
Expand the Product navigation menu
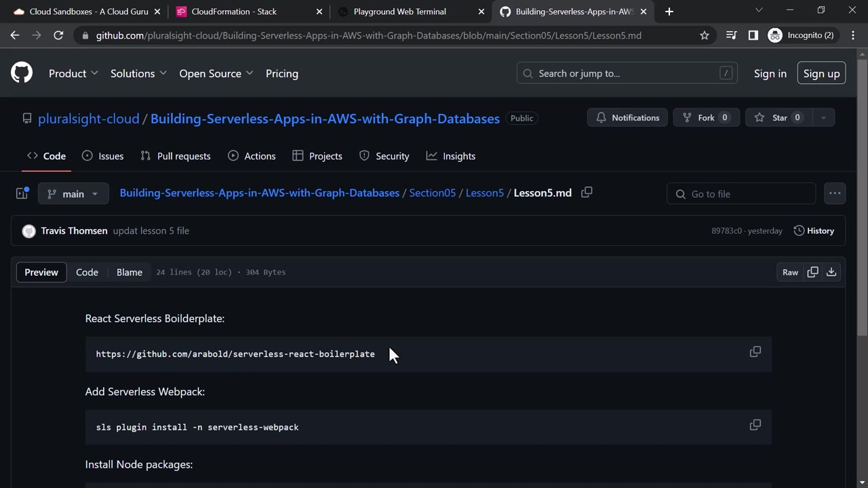pos(73,73)
